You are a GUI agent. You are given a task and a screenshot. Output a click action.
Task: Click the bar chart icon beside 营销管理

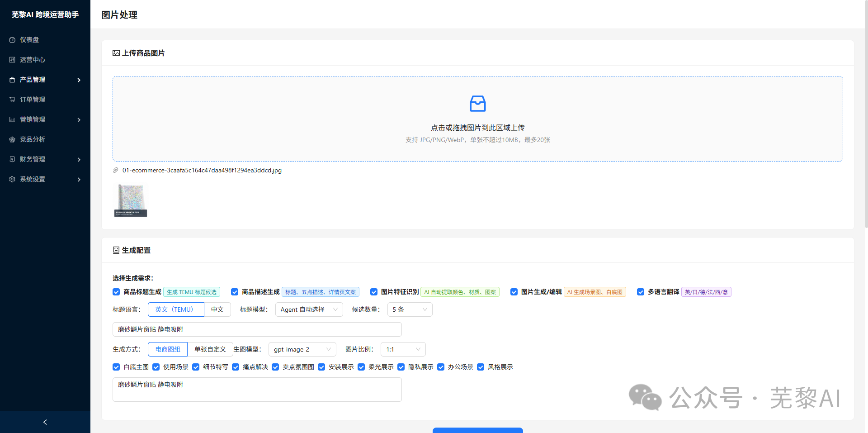coord(12,119)
